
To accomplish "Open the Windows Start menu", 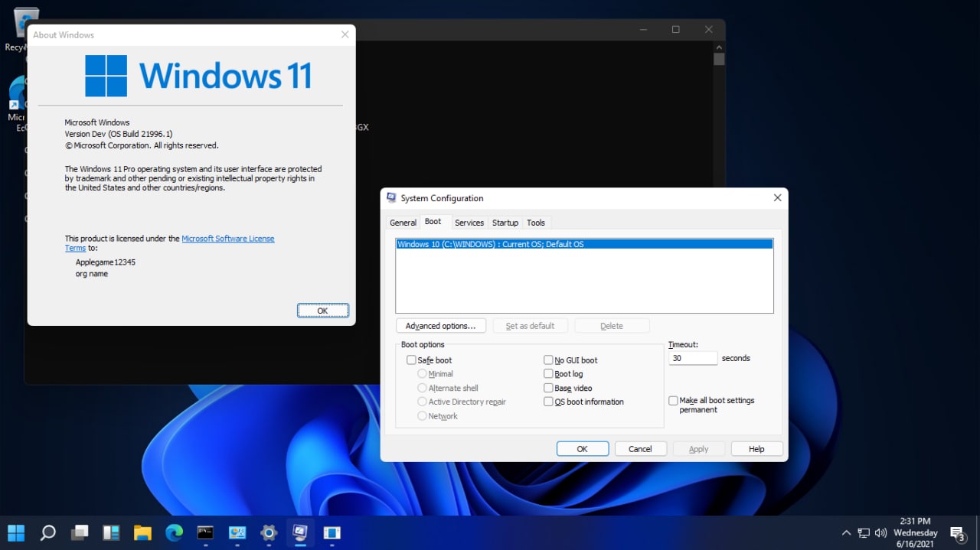I will 16,532.
